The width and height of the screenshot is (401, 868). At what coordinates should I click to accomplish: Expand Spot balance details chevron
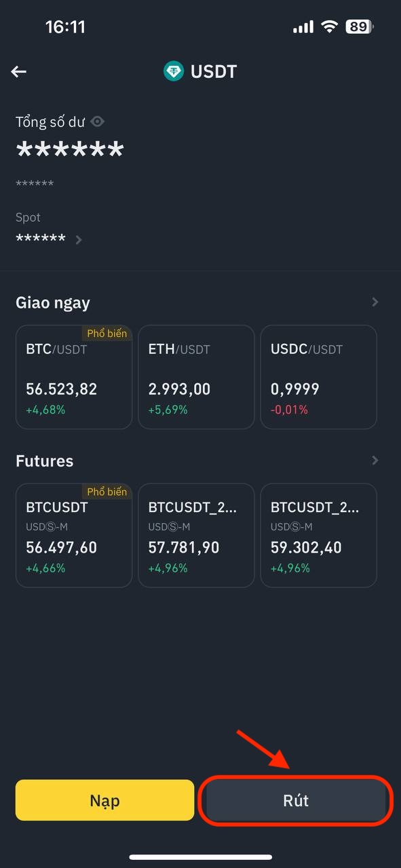pyautogui.click(x=79, y=239)
